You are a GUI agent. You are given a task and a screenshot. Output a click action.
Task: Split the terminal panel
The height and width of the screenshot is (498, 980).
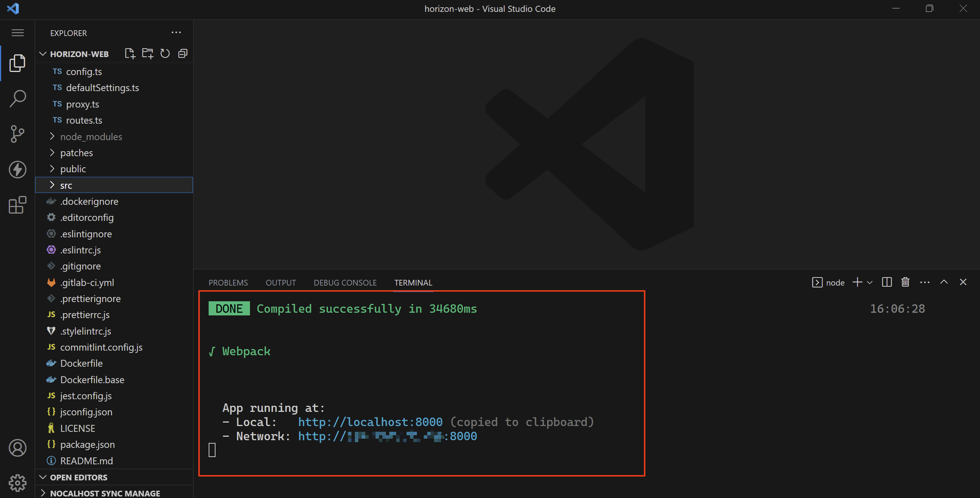tap(887, 282)
